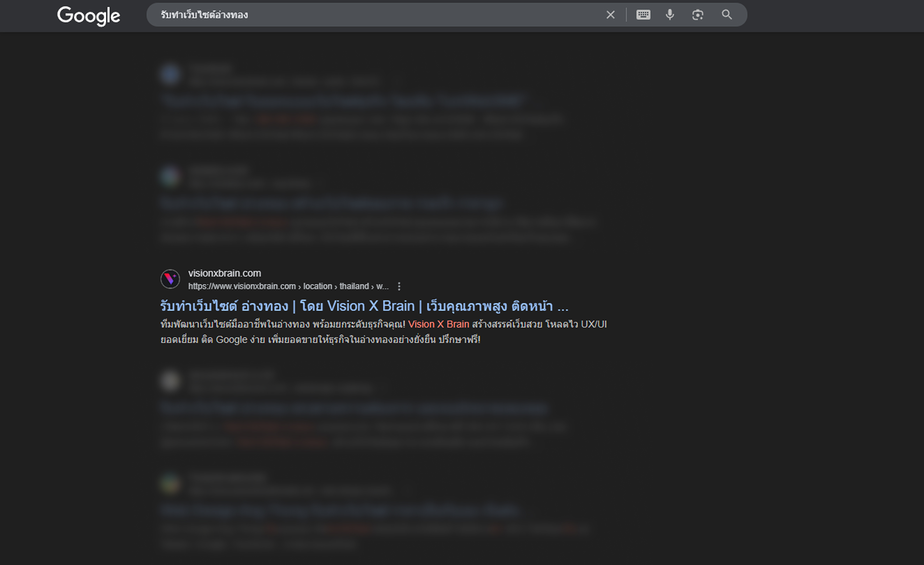924x565 pixels.
Task: Click the magnifying glass search button
Action: pos(727,15)
